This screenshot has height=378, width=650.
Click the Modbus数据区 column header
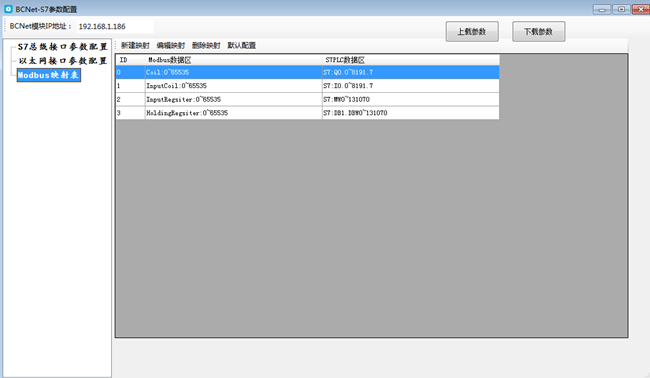[x=234, y=60]
